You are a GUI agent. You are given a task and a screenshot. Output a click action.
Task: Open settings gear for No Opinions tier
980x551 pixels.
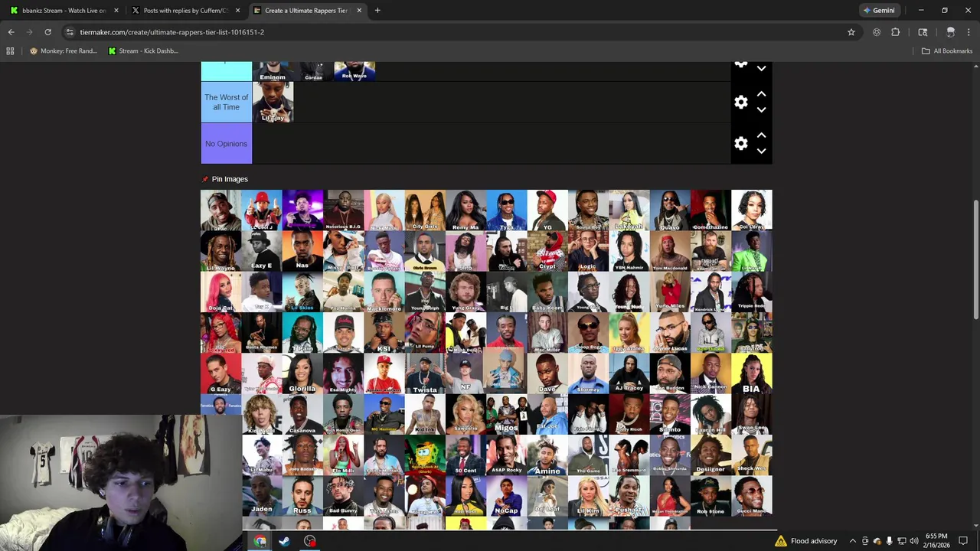pos(740,143)
